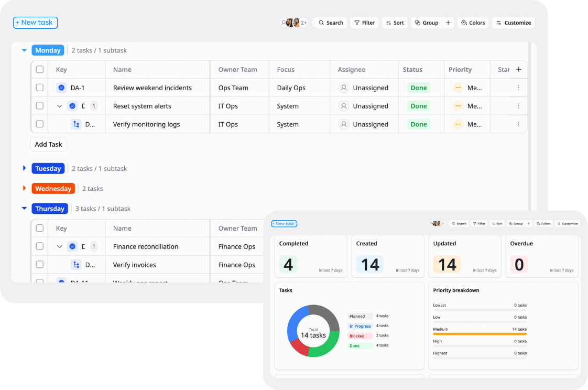Screen dimensions: 588x390
Task: Check the box for Reset system alerts
Action: pyautogui.click(x=40, y=106)
